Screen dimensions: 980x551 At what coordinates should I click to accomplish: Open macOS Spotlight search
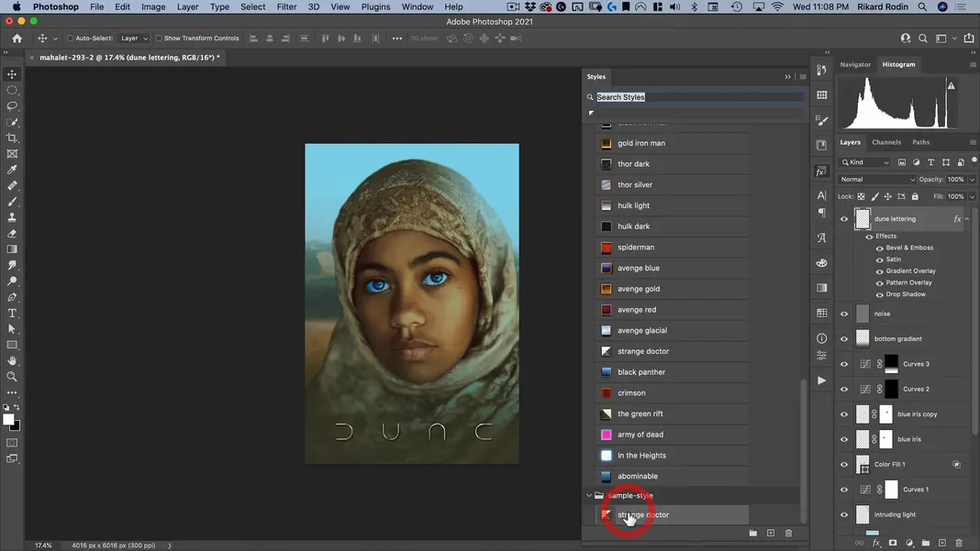922,6
